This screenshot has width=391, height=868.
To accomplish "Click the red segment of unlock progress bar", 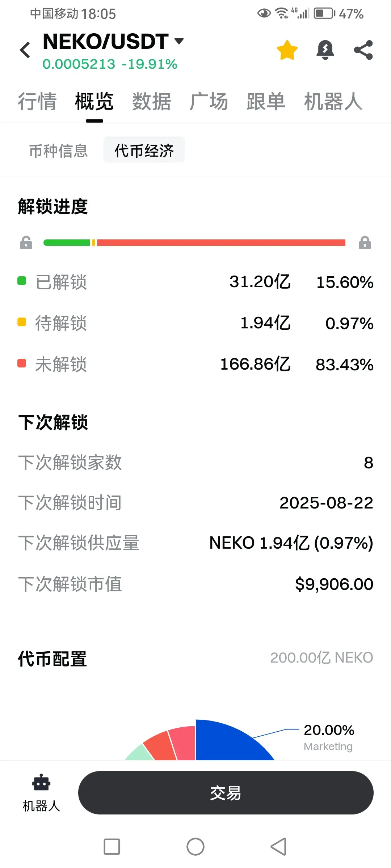I will click(x=221, y=243).
